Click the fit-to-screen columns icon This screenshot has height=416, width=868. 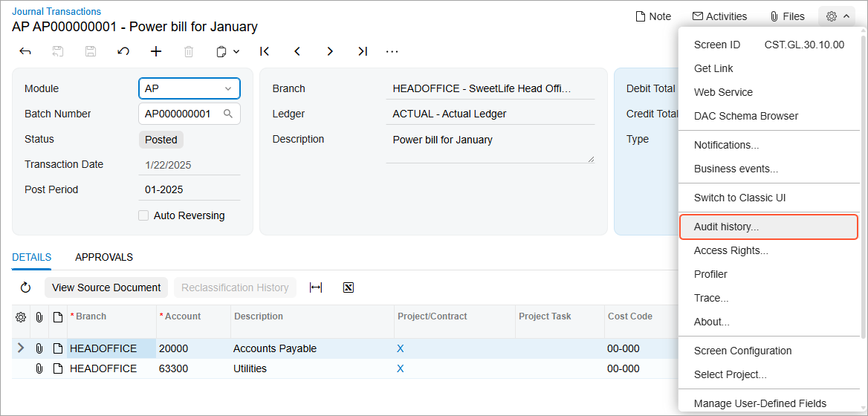tap(316, 287)
